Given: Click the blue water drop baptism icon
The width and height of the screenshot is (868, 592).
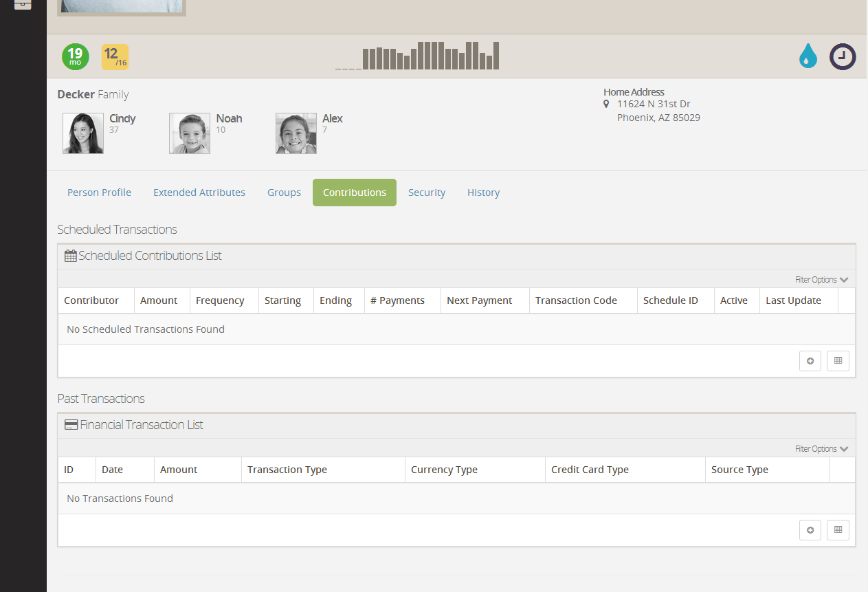Looking at the screenshot, I should click(808, 56).
